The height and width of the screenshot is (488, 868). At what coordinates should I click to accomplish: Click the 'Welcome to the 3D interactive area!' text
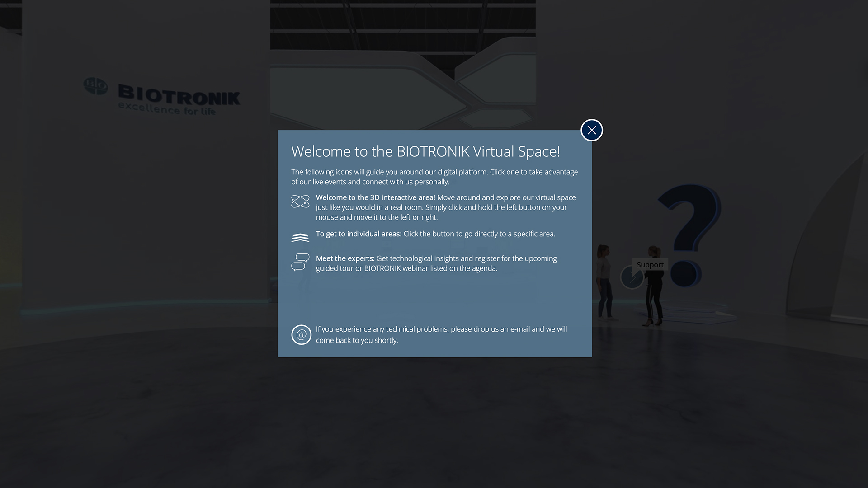coord(375,197)
